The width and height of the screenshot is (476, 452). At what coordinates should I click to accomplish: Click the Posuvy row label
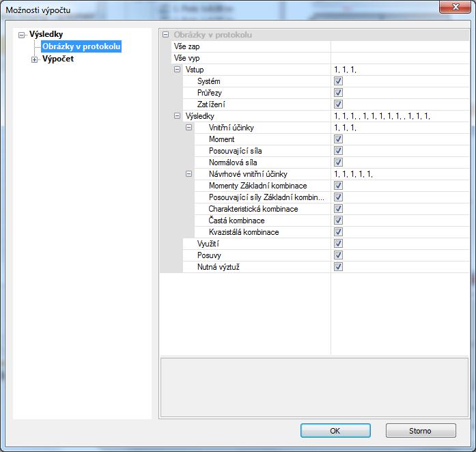209,255
